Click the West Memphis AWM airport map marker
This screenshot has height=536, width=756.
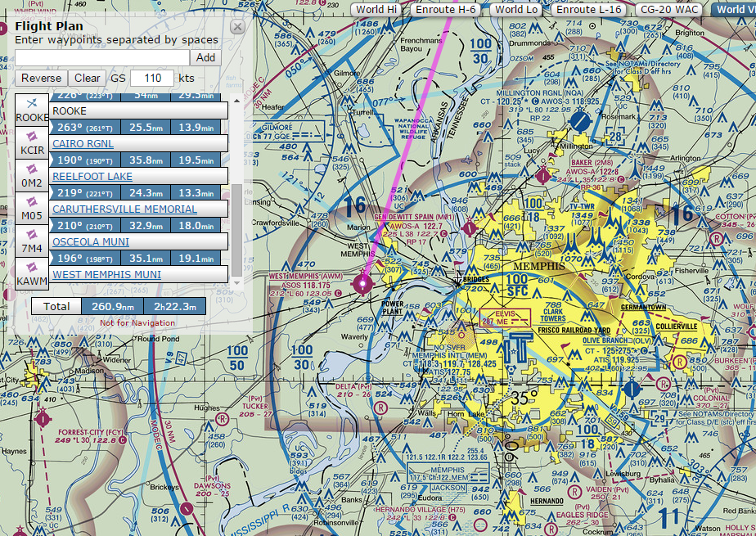pos(362,284)
